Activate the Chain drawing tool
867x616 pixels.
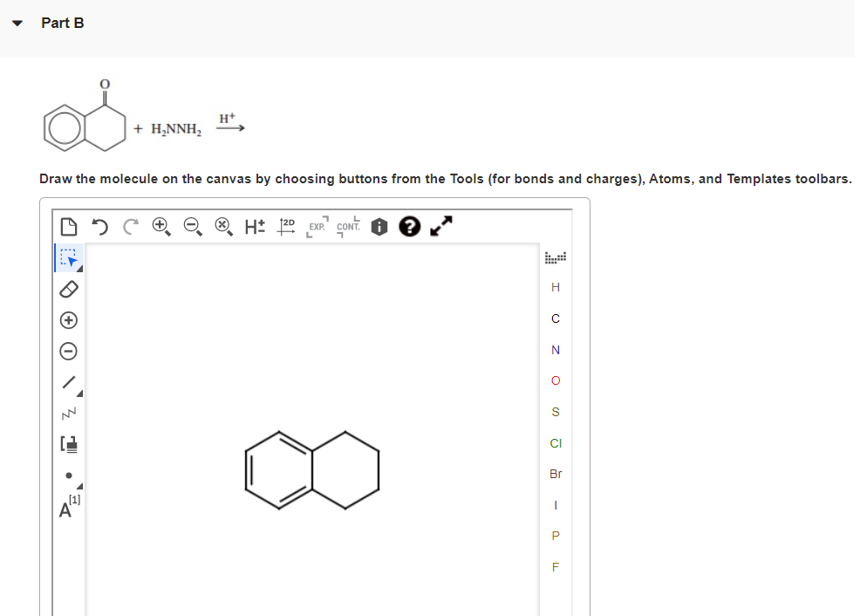[67, 413]
